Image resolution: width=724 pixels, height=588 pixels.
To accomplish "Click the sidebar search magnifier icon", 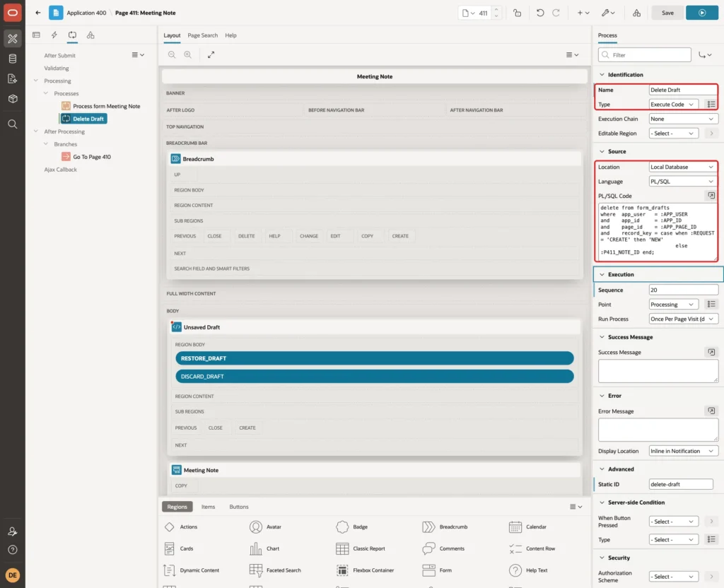I will click(x=13, y=124).
